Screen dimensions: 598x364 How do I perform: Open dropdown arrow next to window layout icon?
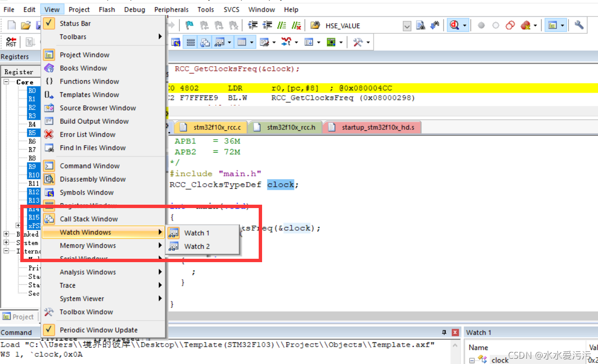click(562, 26)
